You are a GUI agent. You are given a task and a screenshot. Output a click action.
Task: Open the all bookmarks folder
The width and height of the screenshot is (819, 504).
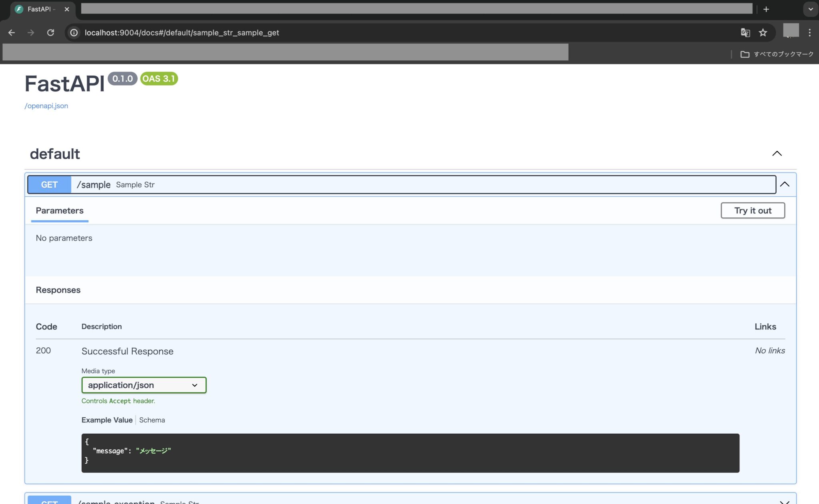[777, 54]
